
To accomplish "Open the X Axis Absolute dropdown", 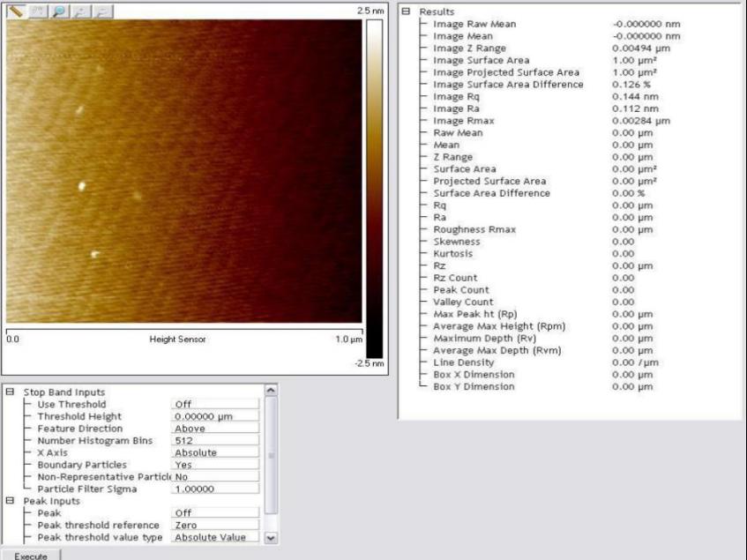I will pos(215,452).
